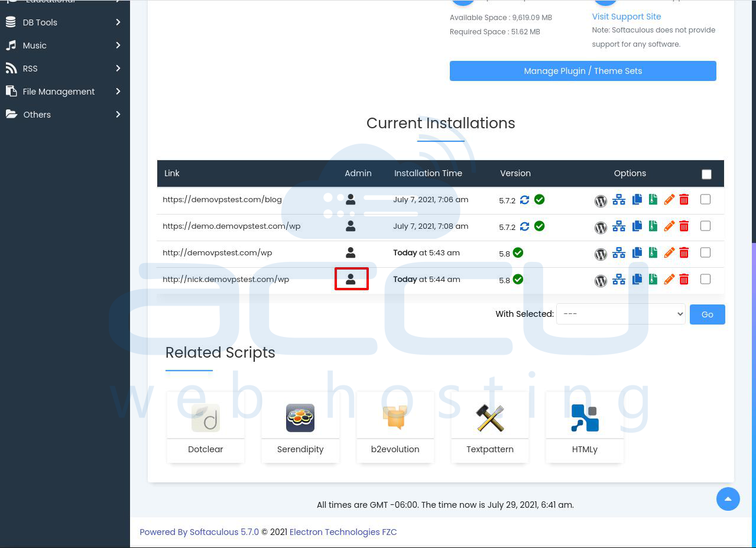Click staging icon in demo.demovpstest.com/wp row
This screenshot has width=756, height=548.
point(619,226)
